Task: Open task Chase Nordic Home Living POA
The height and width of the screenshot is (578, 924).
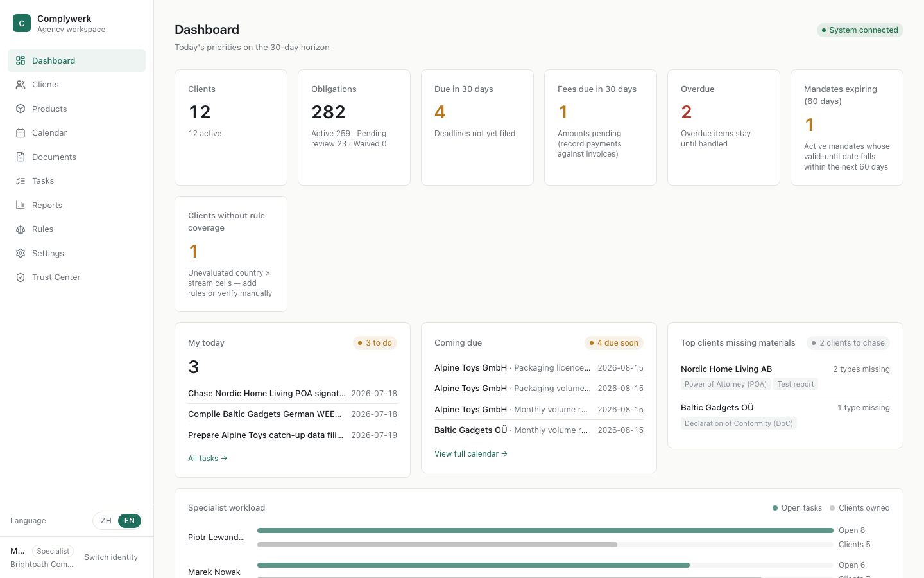Action: point(293,394)
